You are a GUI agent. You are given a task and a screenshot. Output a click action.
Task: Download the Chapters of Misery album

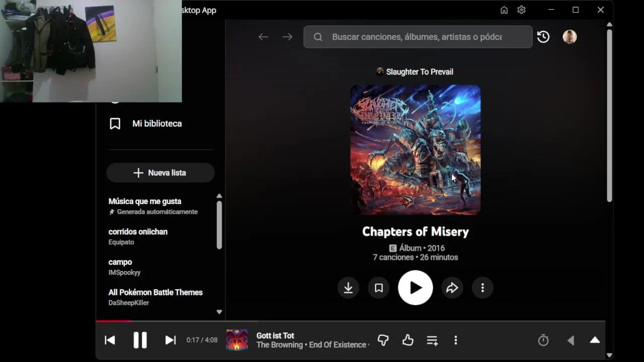(348, 288)
